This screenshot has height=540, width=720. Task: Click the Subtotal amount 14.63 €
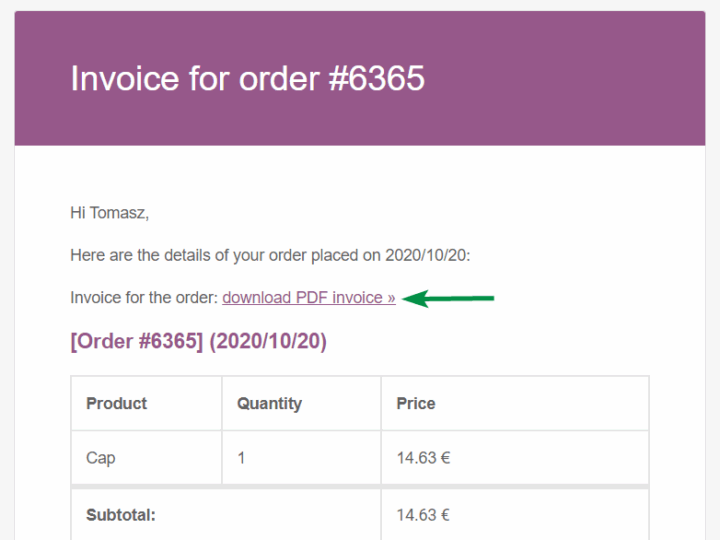coord(423,515)
